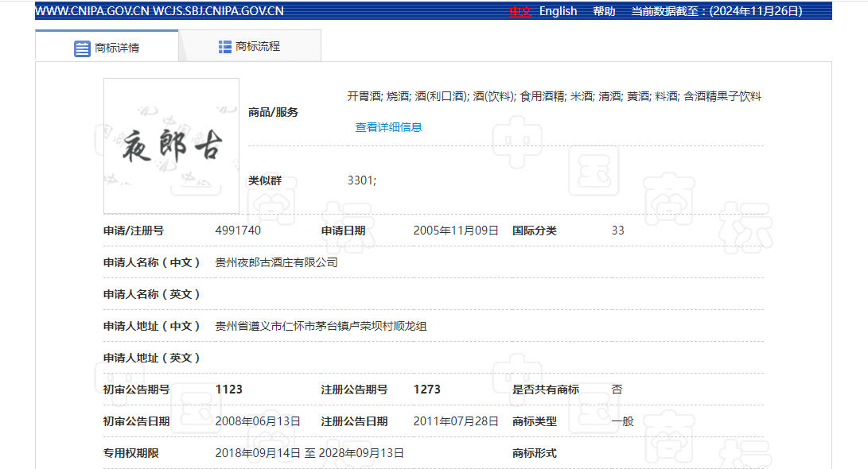Viewport: 868px width, 469px height.
Task: Click the 申请/注册号 label
Action: pyautogui.click(x=134, y=231)
